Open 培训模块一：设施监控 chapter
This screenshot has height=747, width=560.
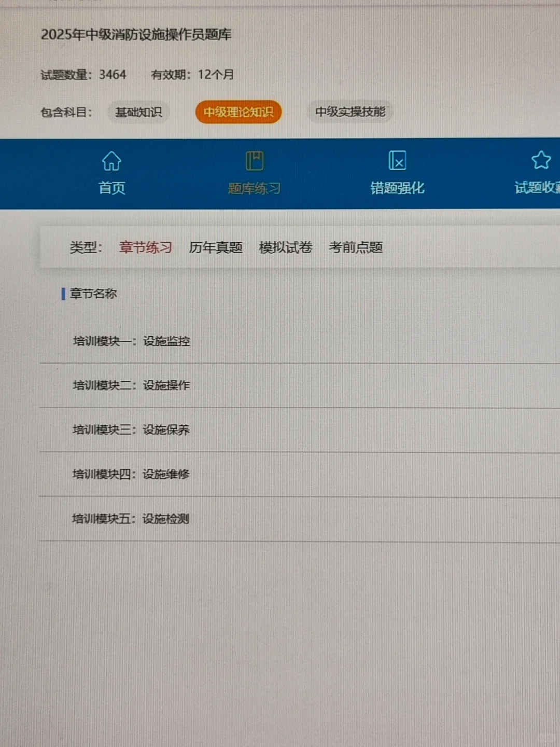pos(131,341)
